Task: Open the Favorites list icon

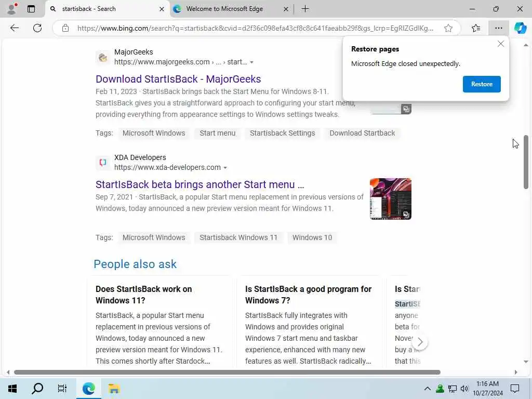Action: (476, 28)
